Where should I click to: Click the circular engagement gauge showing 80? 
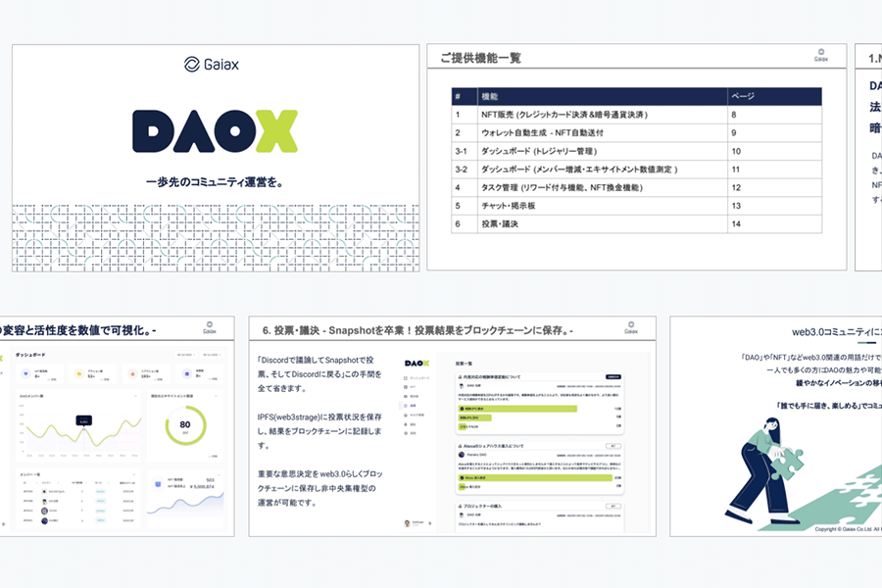click(x=185, y=425)
